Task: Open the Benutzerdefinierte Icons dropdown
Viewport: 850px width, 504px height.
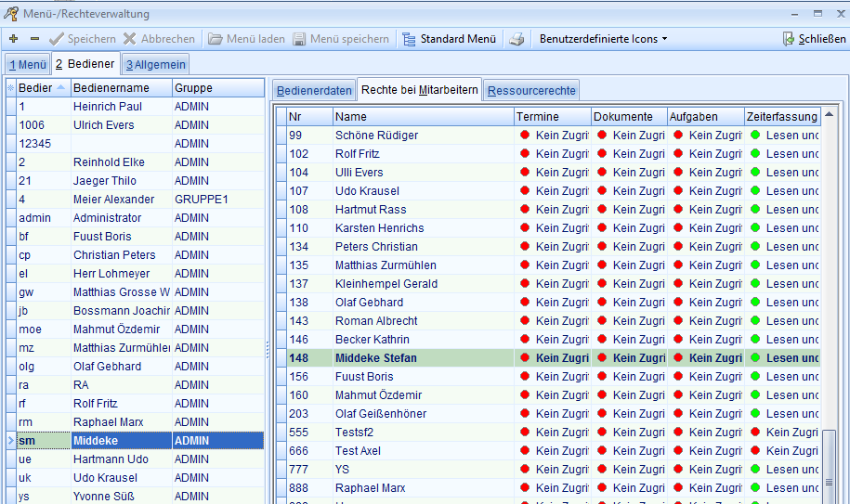Action: click(603, 39)
